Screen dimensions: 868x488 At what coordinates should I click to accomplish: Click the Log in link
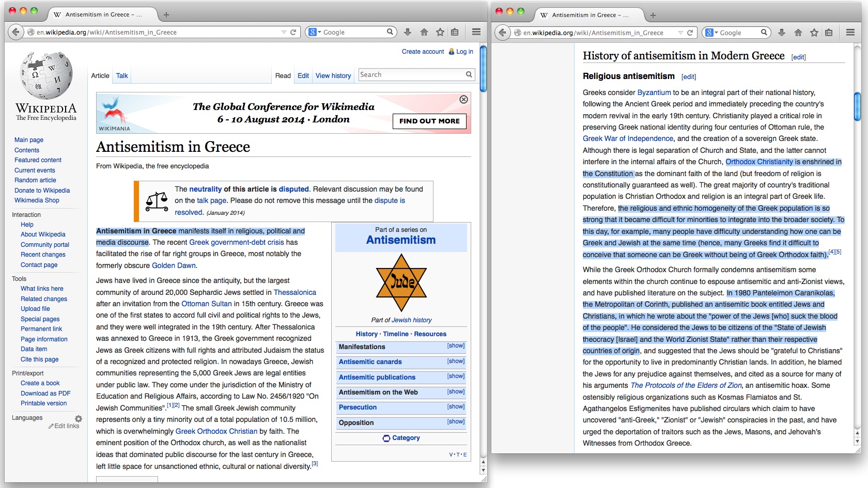(x=464, y=52)
